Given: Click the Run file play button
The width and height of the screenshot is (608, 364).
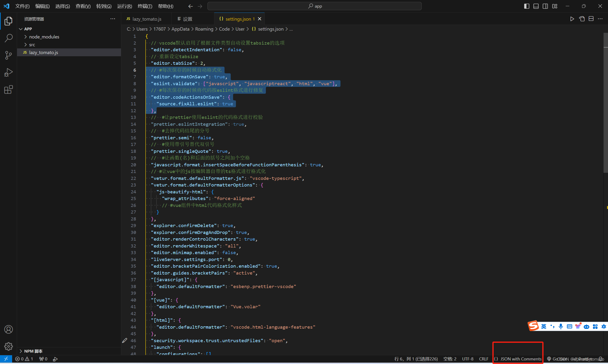Looking at the screenshot, I should click(x=572, y=19).
